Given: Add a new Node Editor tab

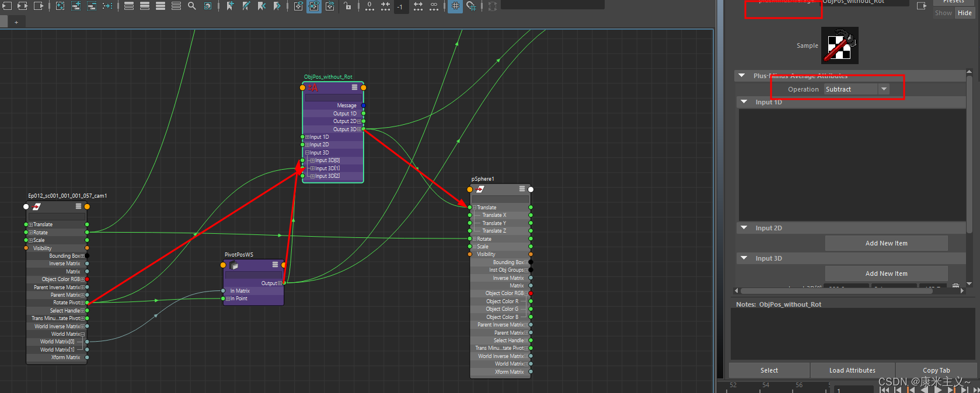Looking at the screenshot, I should pos(16,22).
